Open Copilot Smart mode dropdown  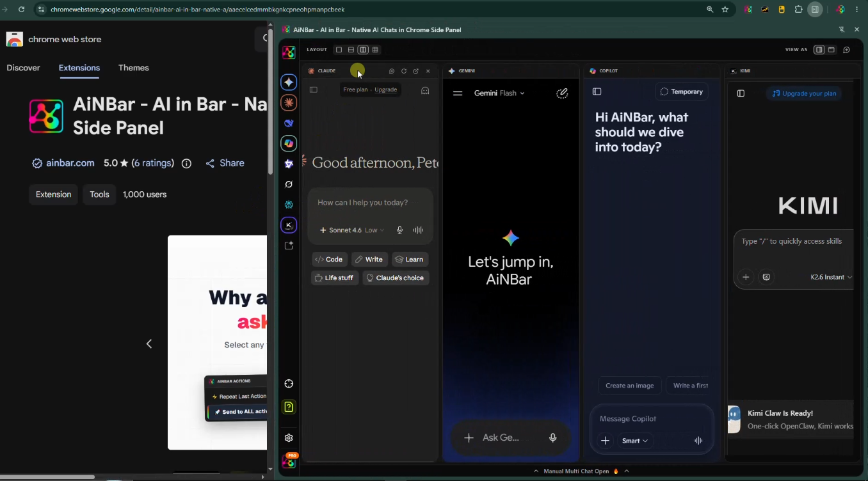pos(635,441)
